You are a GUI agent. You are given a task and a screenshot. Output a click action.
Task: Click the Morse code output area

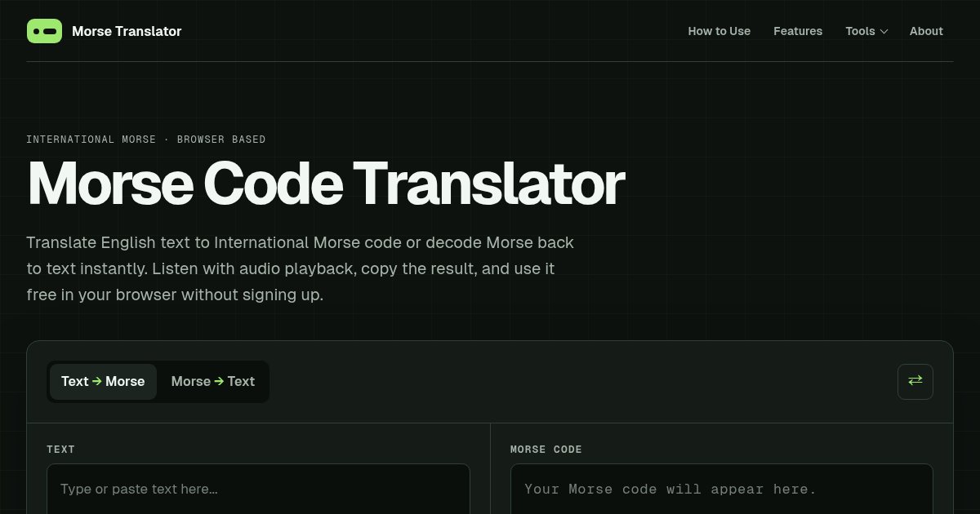pyautogui.click(x=722, y=490)
